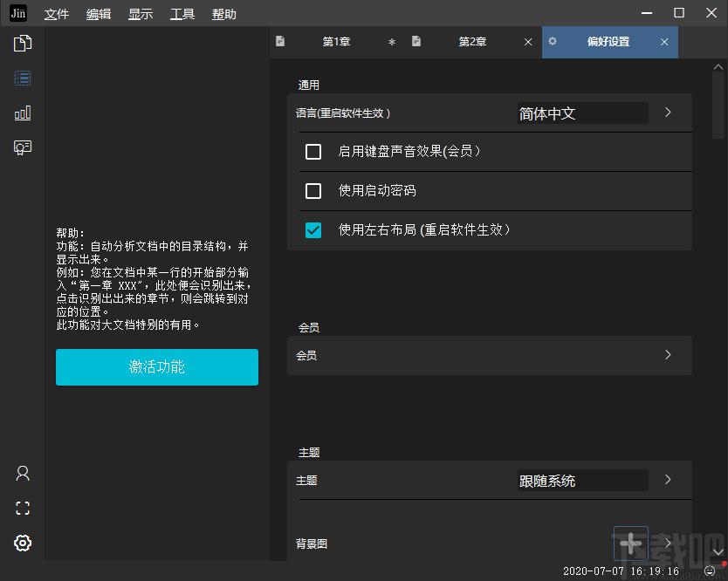Click the certificate/membership badge icon

22,147
